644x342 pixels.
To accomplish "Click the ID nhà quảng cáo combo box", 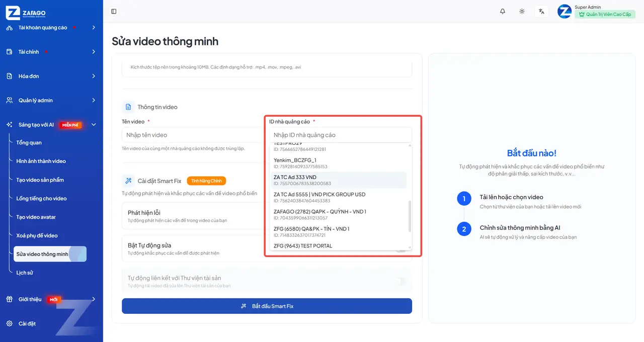I will [x=340, y=135].
